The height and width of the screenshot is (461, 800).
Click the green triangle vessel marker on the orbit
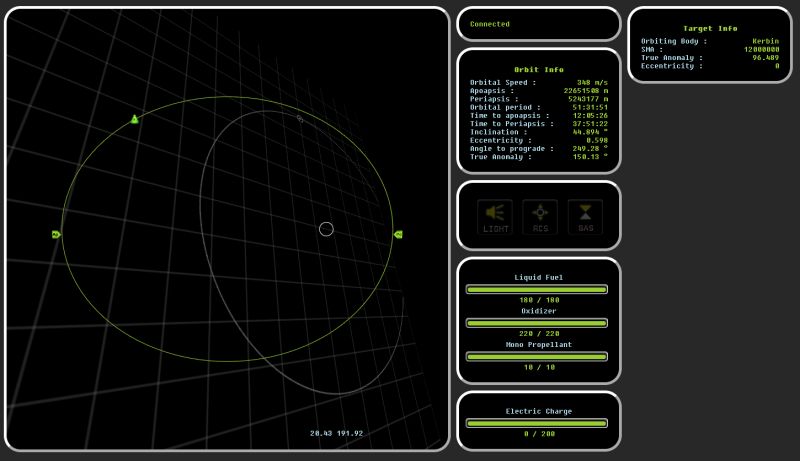click(x=134, y=119)
